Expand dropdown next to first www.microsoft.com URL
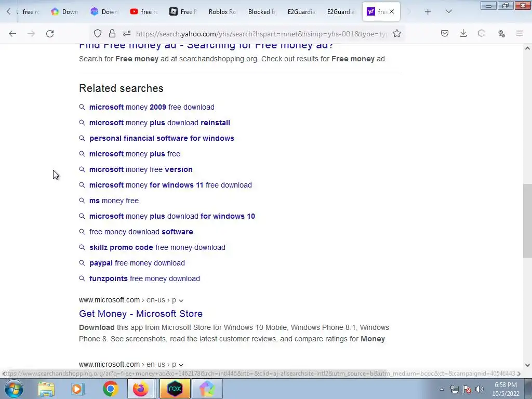 coord(181,301)
